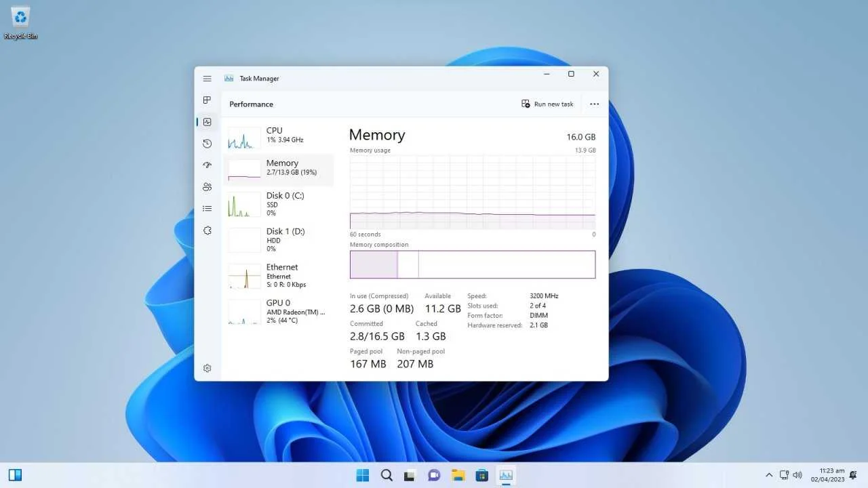Viewport: 868px width, 488px height.
Task: Open the Recycle Bin desktop icon
Action: [20, 22]
